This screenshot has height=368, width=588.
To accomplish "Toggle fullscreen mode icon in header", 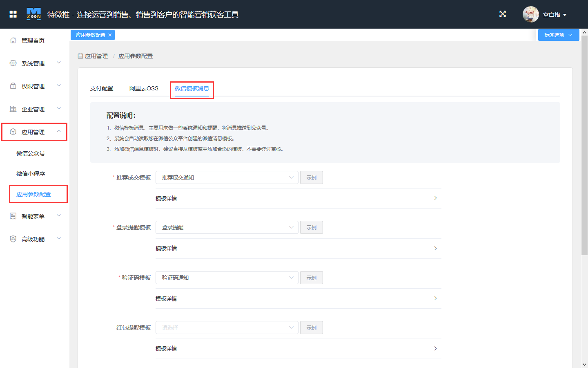I will (503, 14).
